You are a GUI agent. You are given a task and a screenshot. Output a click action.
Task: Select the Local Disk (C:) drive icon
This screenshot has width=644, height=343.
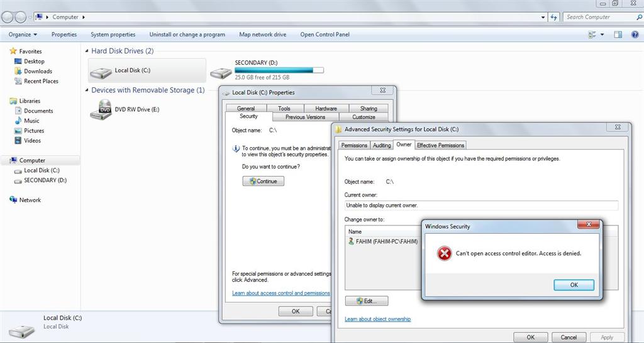click(x=101, y=73)
